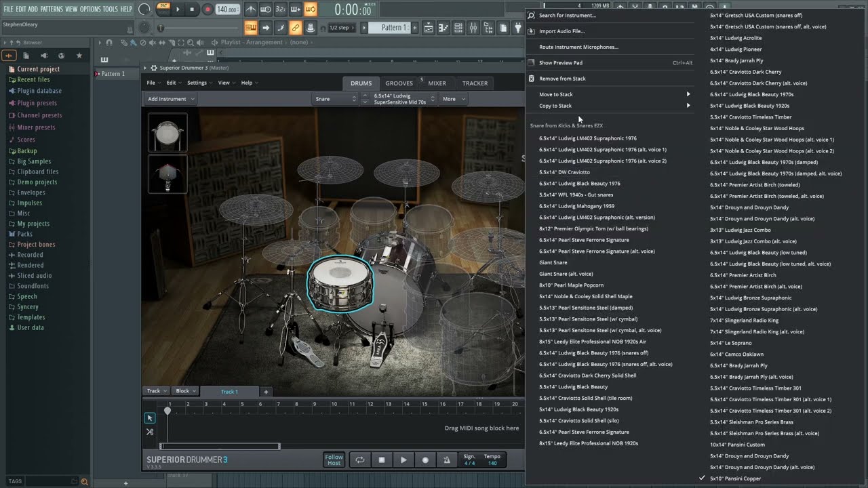Toggle PAT/SONG mode switch
The width and height of the screenshot is (868, 488).
(163, 9)
